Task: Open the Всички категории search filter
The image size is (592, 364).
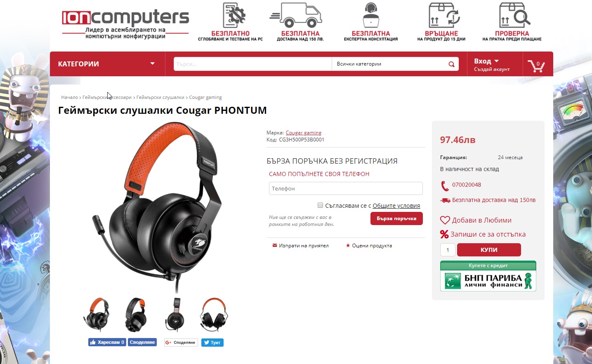Action: [389, 64]
